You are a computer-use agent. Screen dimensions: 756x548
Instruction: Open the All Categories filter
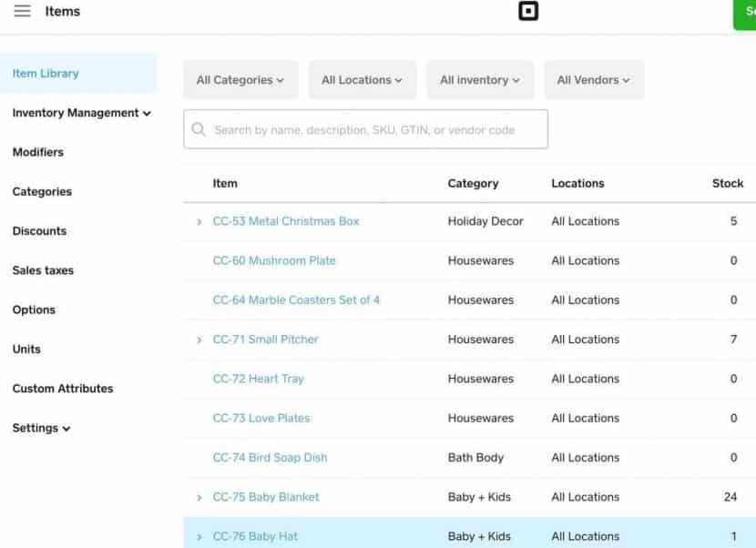240,79
